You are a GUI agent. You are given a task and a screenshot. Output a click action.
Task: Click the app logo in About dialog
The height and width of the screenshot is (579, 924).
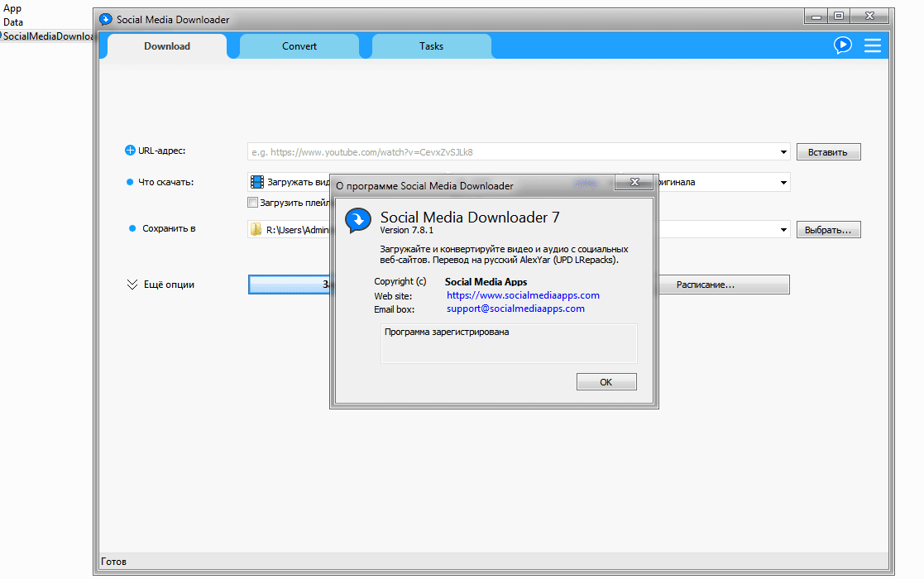click(x=357, y=220)
